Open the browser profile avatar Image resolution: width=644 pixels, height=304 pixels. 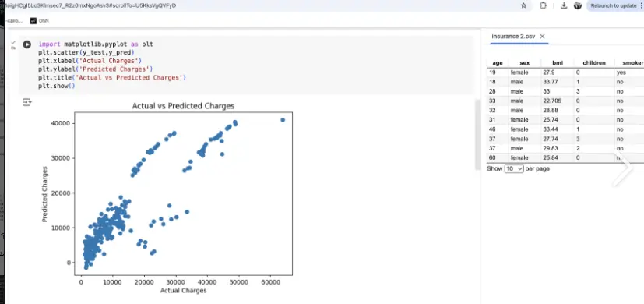[578, 5]
